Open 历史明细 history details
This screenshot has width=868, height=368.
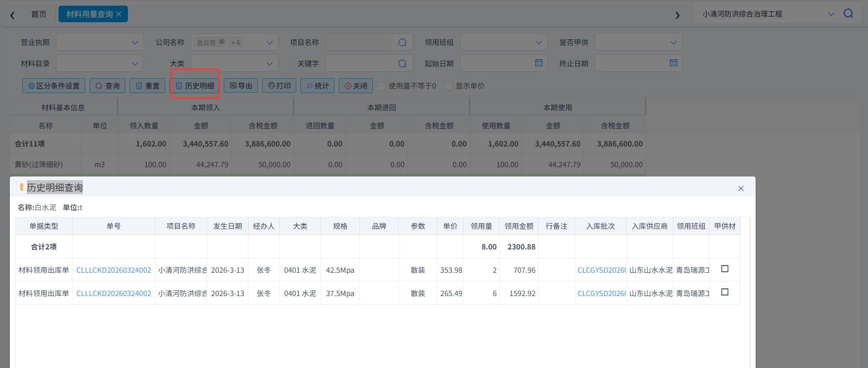pyautogui.click(x=195, y=86)
